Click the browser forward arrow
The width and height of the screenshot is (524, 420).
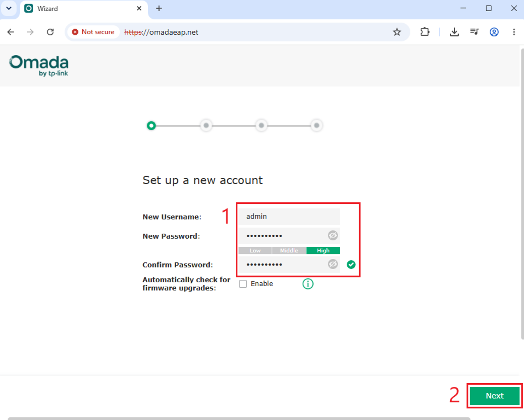pos(30,32)
